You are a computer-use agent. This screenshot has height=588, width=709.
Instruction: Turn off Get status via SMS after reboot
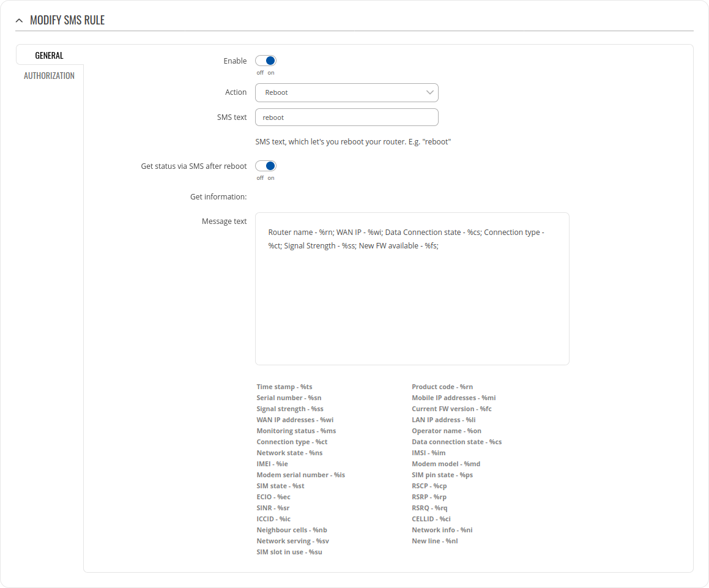point(265,166)
